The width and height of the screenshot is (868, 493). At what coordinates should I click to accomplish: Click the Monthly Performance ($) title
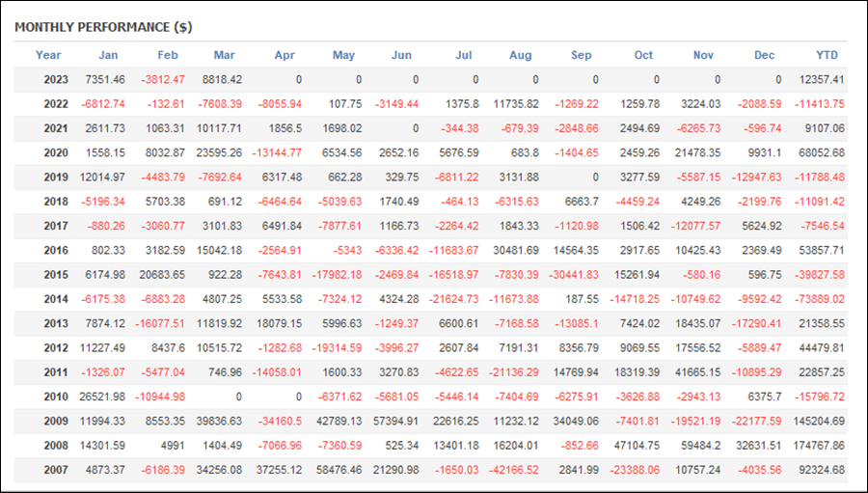pyautogui.click(x=103, y=27)
